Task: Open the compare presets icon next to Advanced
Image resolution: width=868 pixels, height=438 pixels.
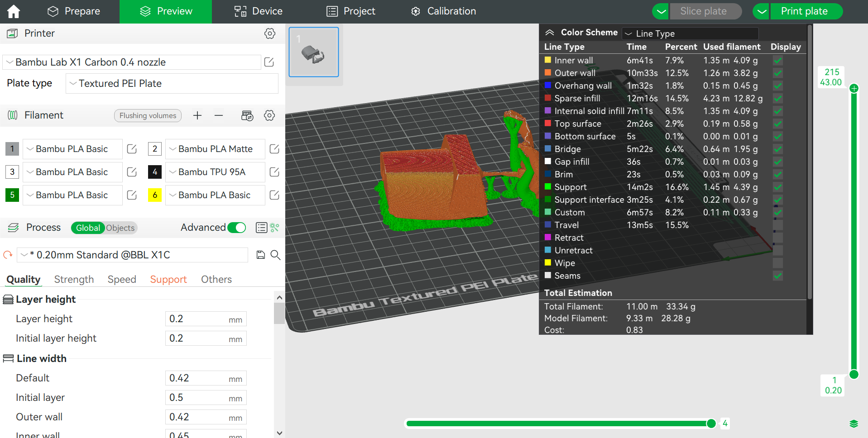Action: 274,228
